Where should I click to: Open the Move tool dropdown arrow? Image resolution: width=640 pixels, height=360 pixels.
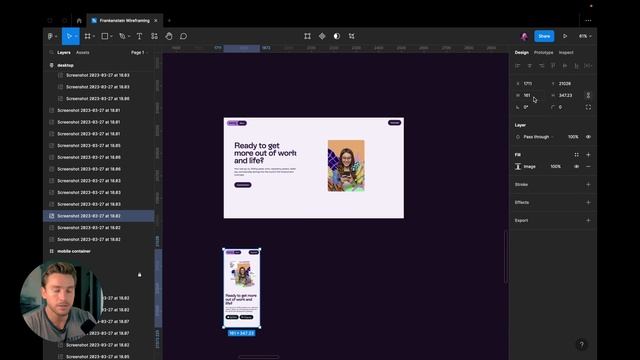point(76,36)
